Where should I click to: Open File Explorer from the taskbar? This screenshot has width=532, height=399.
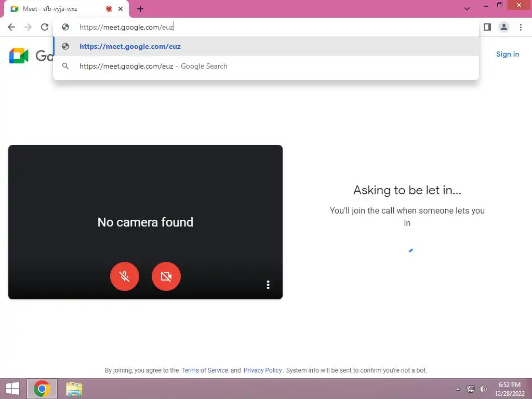pyautogui.click(x=74, y=389)
